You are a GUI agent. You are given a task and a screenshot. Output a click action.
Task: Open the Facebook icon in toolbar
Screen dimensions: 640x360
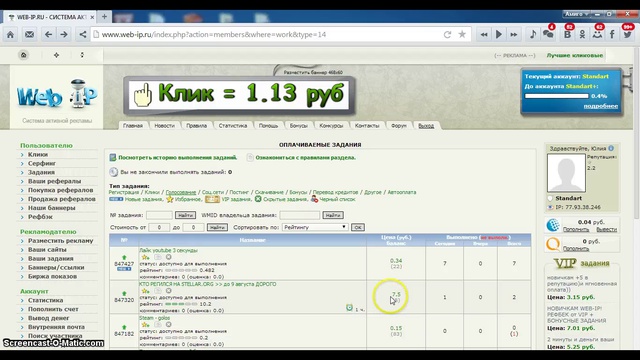point(612,34)
